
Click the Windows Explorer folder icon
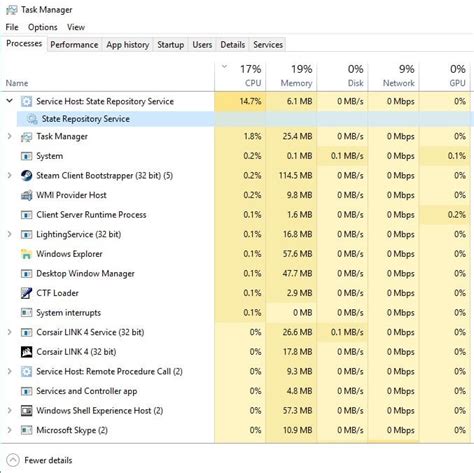tap(26, 254)
